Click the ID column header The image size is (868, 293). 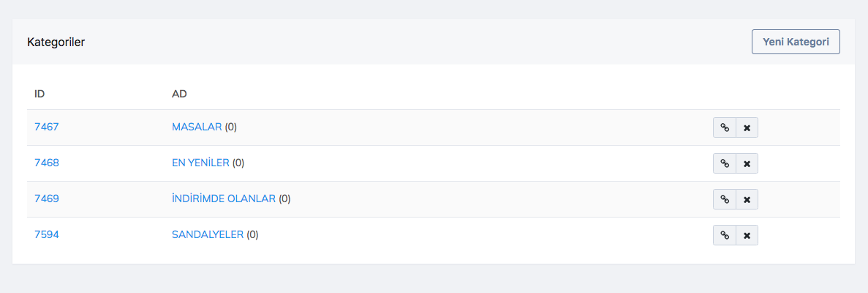pyautogui.click(x=40, y=94)
